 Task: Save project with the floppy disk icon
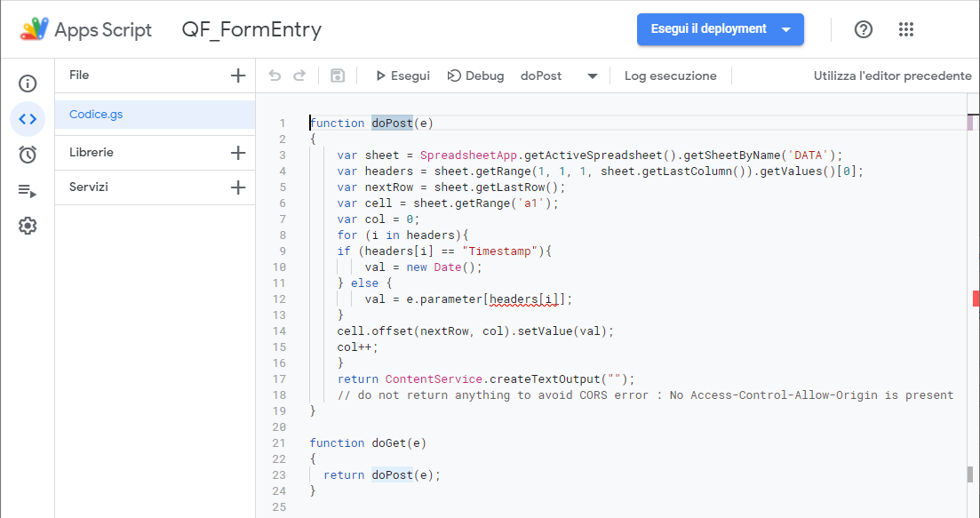coord(338,76)
